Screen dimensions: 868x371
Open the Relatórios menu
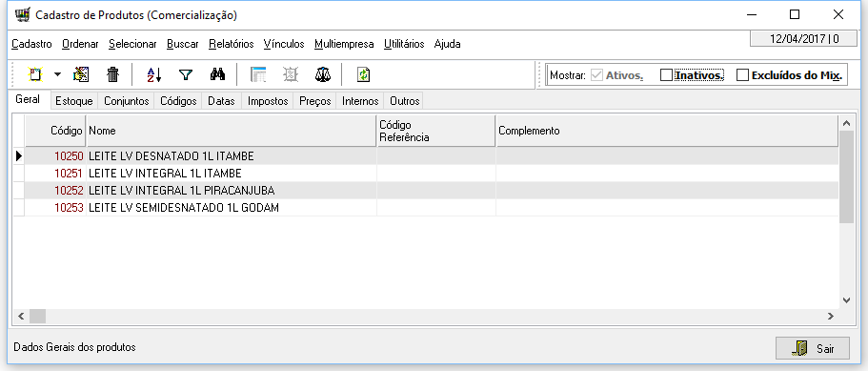click(x=232, y=44)
